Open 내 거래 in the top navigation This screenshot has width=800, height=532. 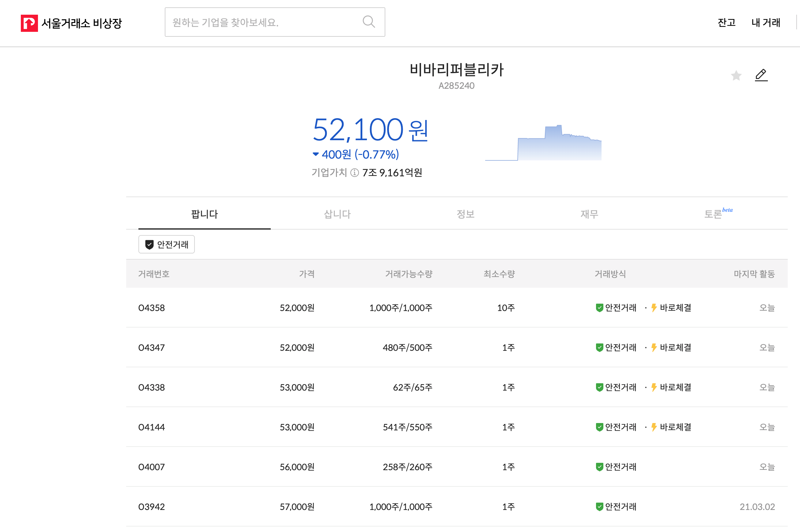tap(766, 22)
